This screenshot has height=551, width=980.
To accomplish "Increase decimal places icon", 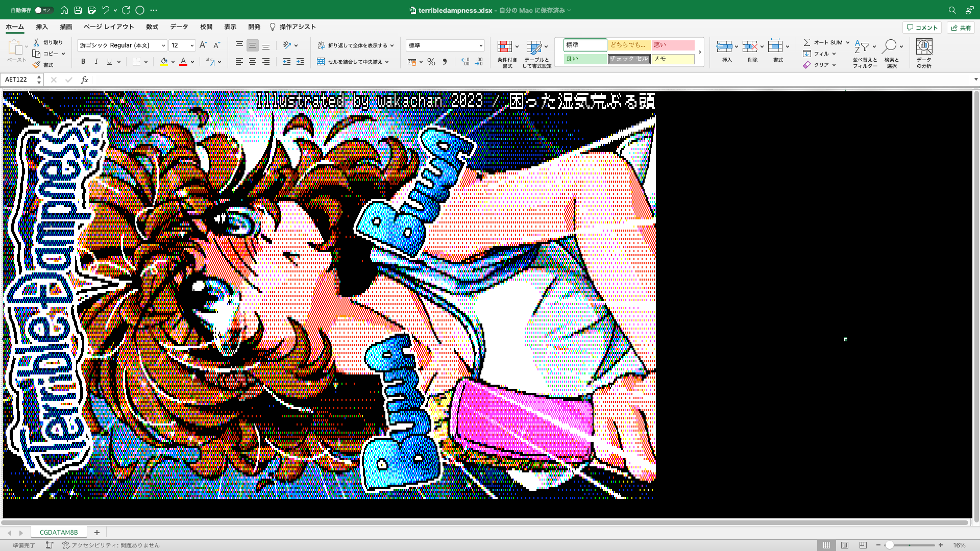I will tap(465, 62).
